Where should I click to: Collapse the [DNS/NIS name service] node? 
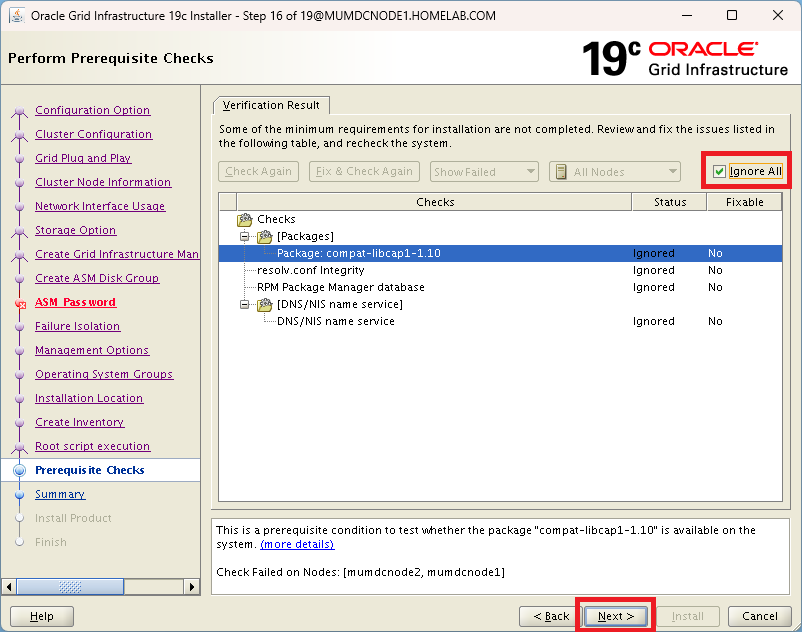click(243, 305)
